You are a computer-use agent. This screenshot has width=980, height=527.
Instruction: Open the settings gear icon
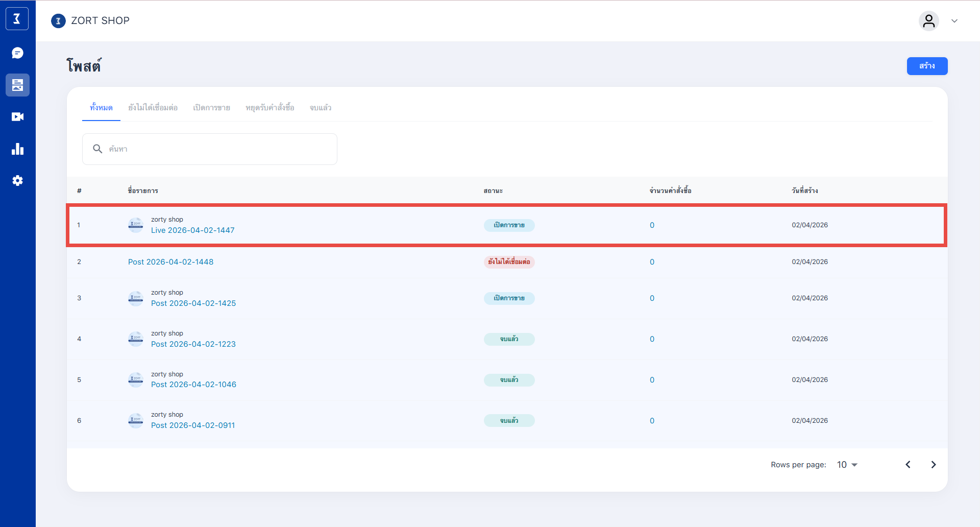(17, 181)
